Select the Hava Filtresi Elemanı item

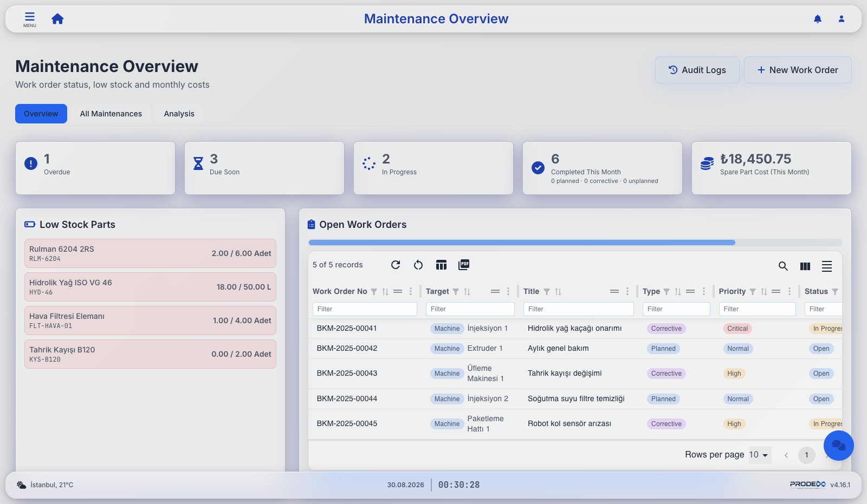150,320
